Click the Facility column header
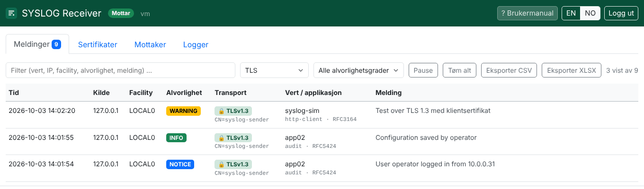Image resolution: width=644 pixels, height=189 pixels. (141, 93)
